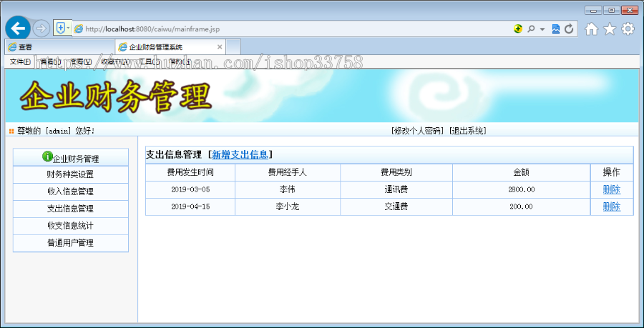Go back with the browser Back arrow

(x=17, y=28)
